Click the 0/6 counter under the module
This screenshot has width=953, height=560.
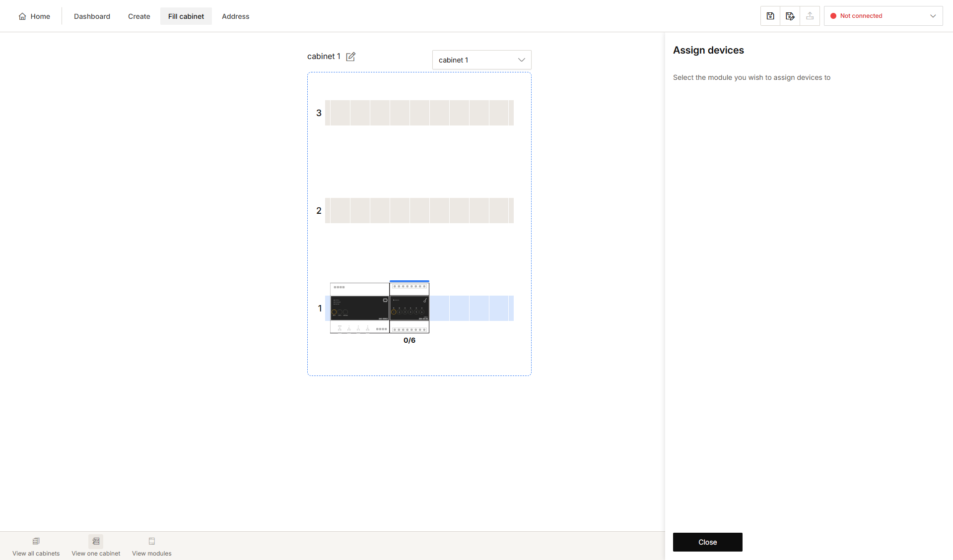409,340
